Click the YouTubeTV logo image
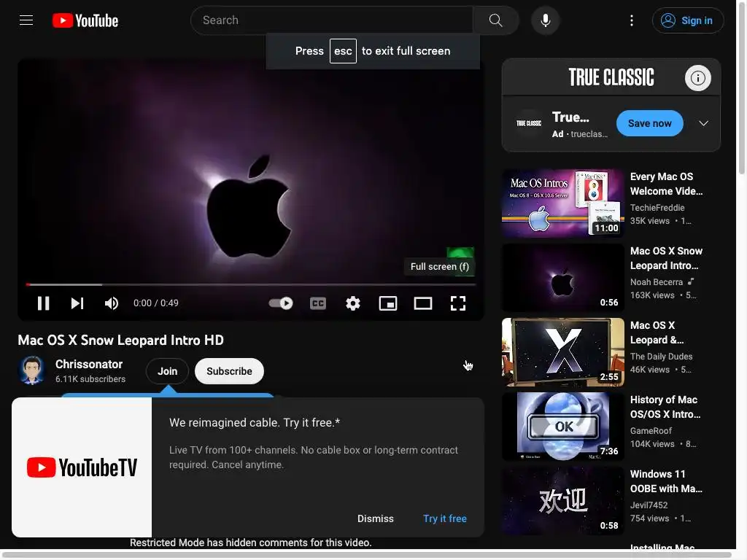Image resolution: width=747 pixels, height=560 pixels. pos(82,467)
